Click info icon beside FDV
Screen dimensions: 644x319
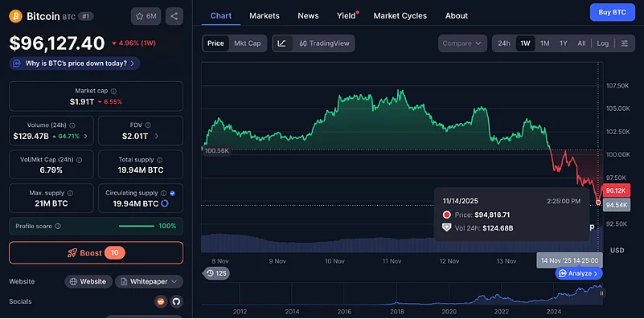pyautogui.click(x=148, y=125)
